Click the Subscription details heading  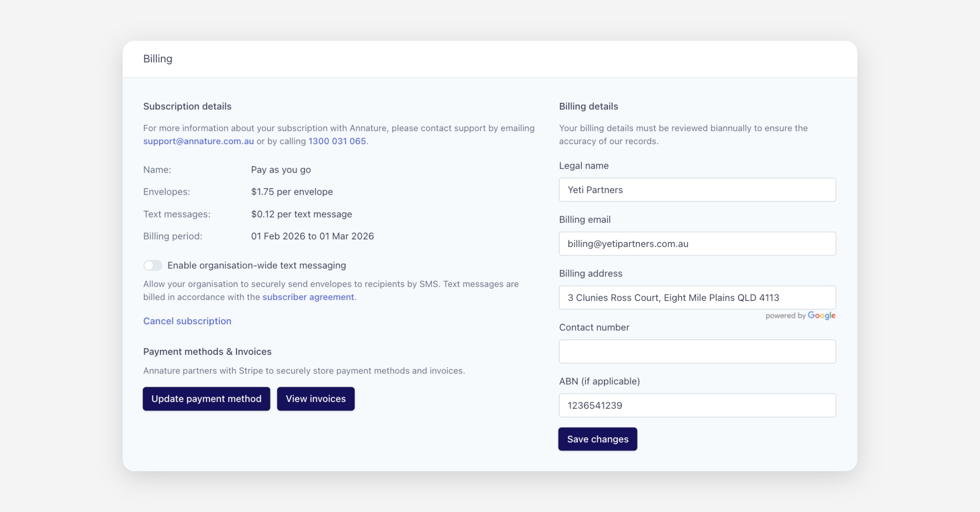click(187, 107)
